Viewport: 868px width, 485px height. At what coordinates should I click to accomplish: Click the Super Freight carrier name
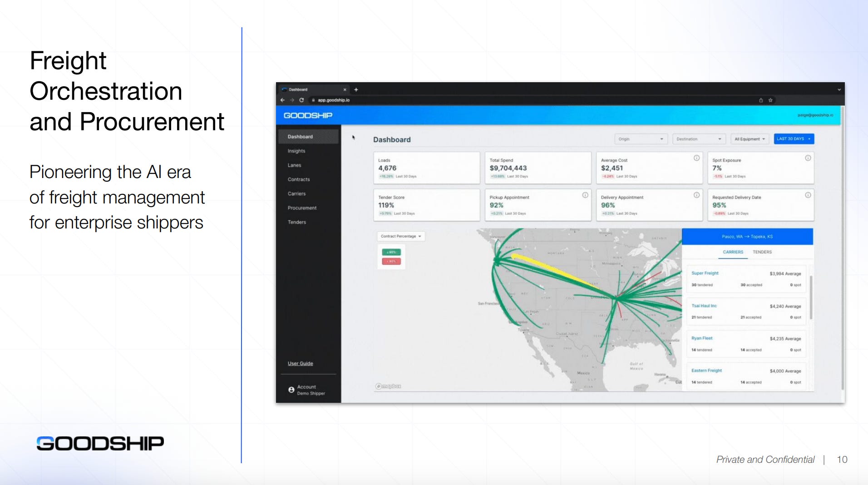(x=705, y=273)
